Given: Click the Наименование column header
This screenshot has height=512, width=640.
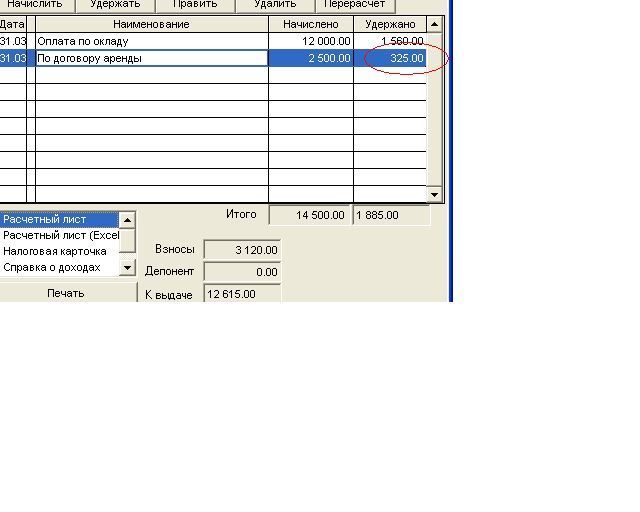Looking at the screenshot, I should coord(151,24).
